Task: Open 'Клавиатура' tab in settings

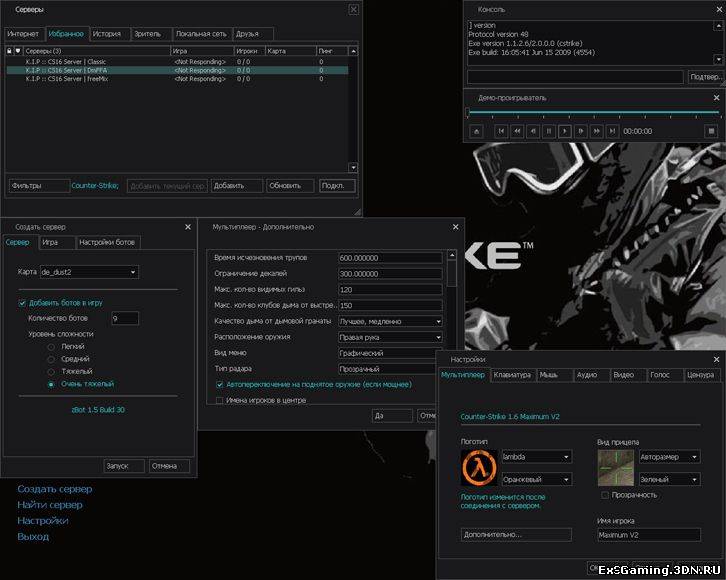Action: click(x=512, y=375)
